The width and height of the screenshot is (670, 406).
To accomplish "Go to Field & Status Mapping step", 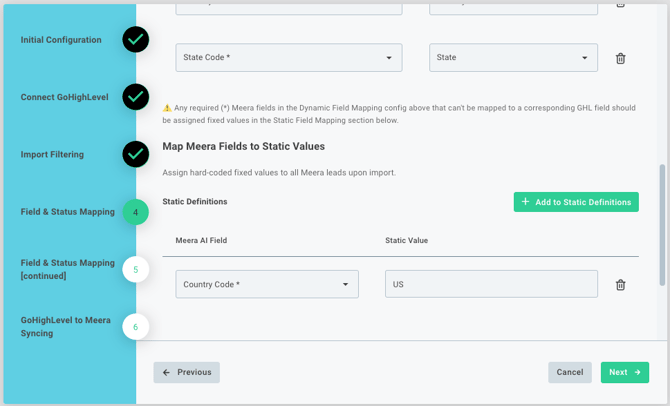I will 68,212.
